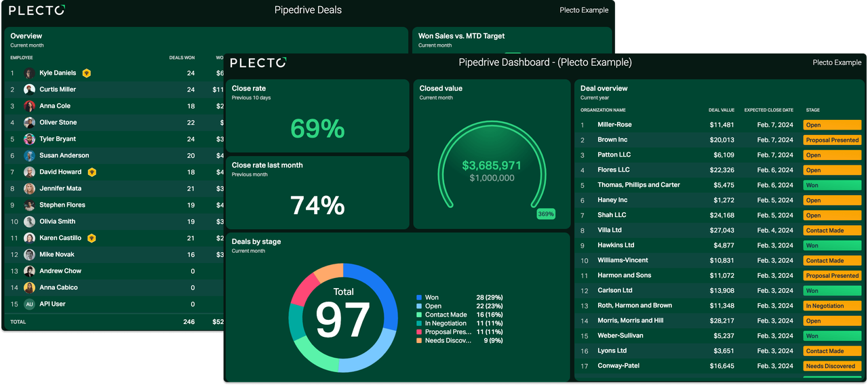Screen dimensions: 868x385
Task: Click Karen Castillo's avatar
Action: [29, 238]
